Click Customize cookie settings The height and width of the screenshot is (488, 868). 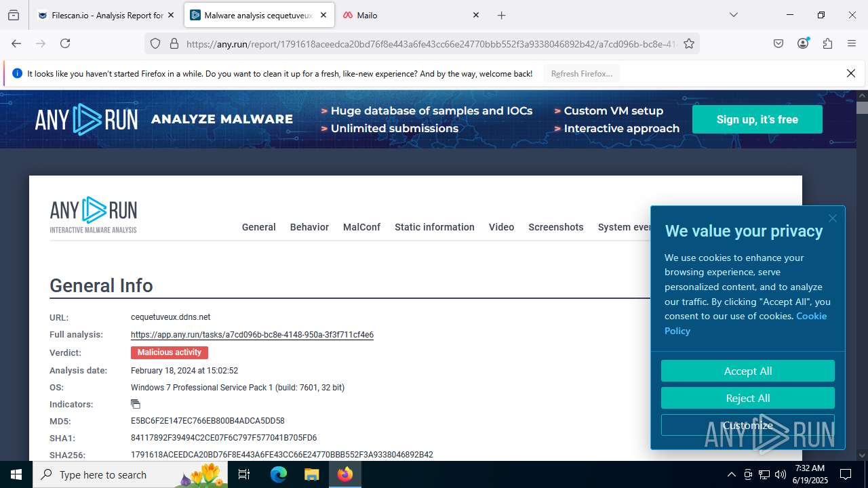(748, 425)
